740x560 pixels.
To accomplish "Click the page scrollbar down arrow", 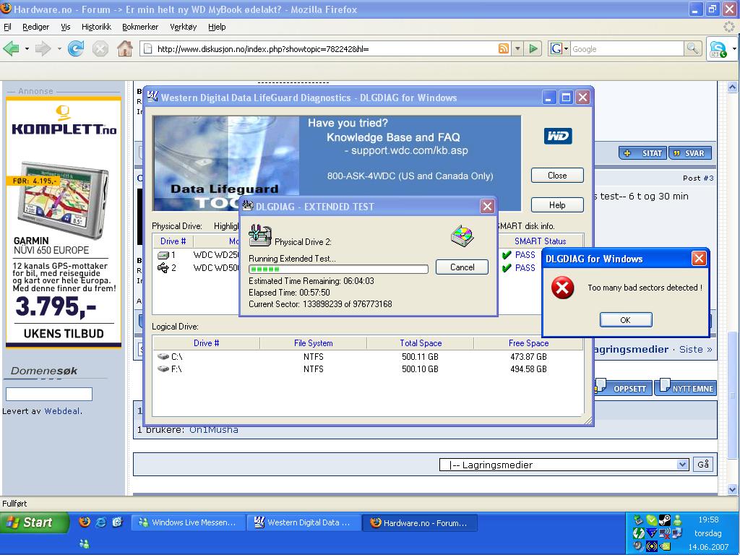I will (733, 489).
